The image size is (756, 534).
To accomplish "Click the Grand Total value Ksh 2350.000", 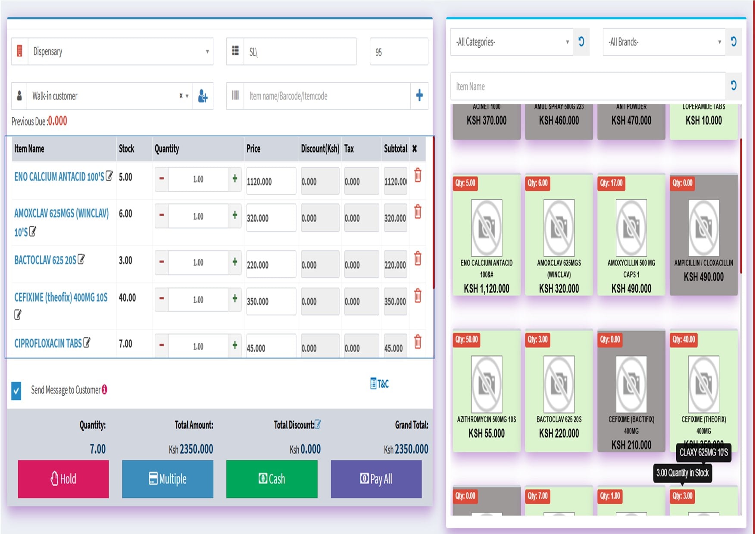I will pos(406,449).
